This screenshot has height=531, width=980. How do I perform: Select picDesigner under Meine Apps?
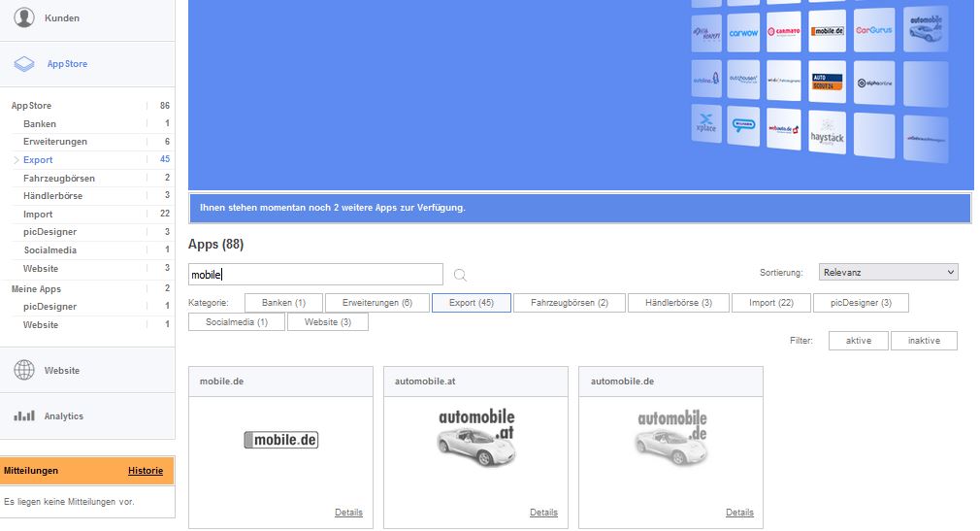[49, 307]
